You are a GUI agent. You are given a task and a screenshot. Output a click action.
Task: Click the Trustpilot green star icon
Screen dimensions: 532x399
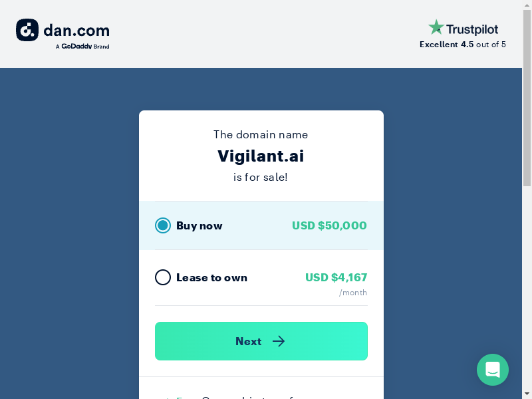click(x=436, y=27)
